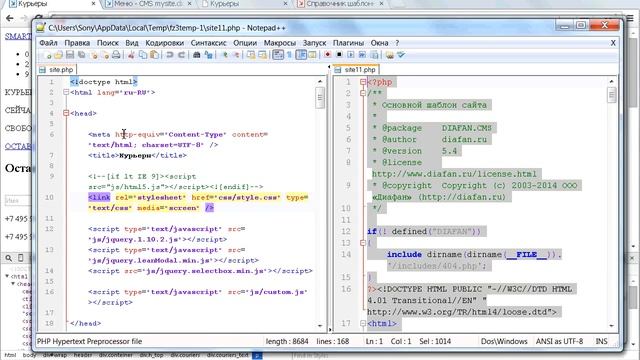This screenshot has width=640, height=360.
Task: Print the document using the printer icon
Action: pyautogui.click(x=116, y=55)
